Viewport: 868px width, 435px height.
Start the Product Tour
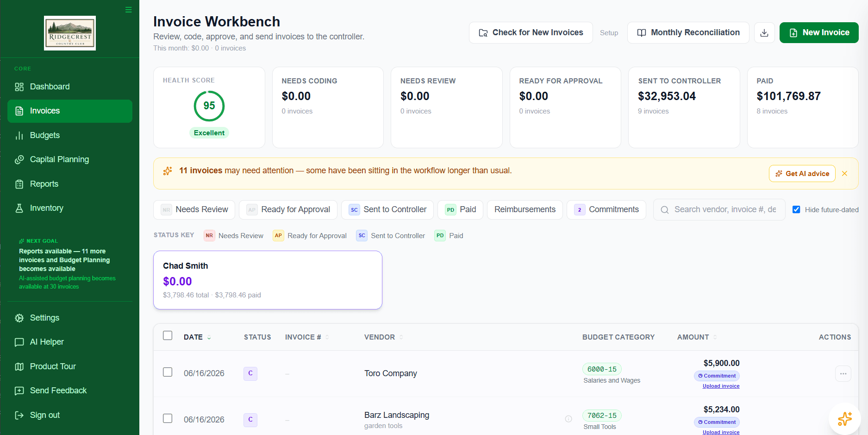point(70,366)
